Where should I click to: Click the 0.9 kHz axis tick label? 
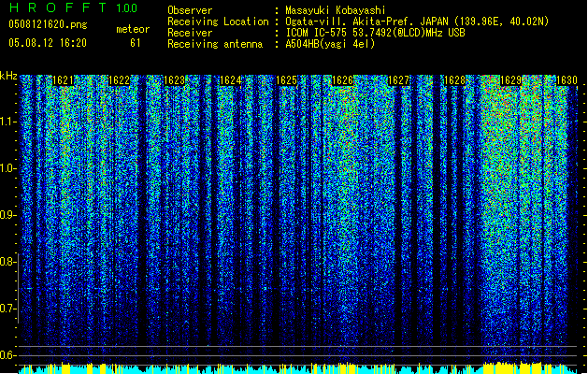(8, 215)
